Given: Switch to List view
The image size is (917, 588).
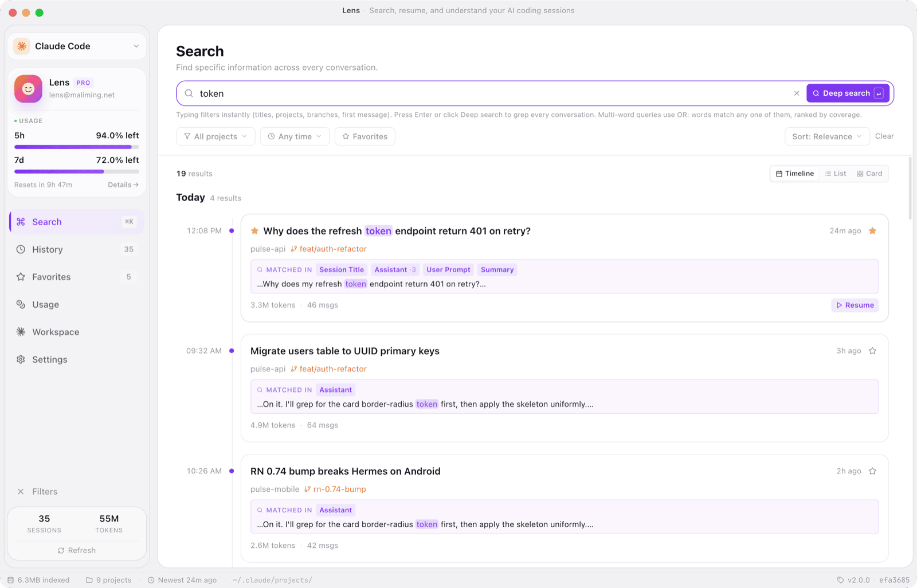Looking at the screenshot, I should click(x=836, y=174).
